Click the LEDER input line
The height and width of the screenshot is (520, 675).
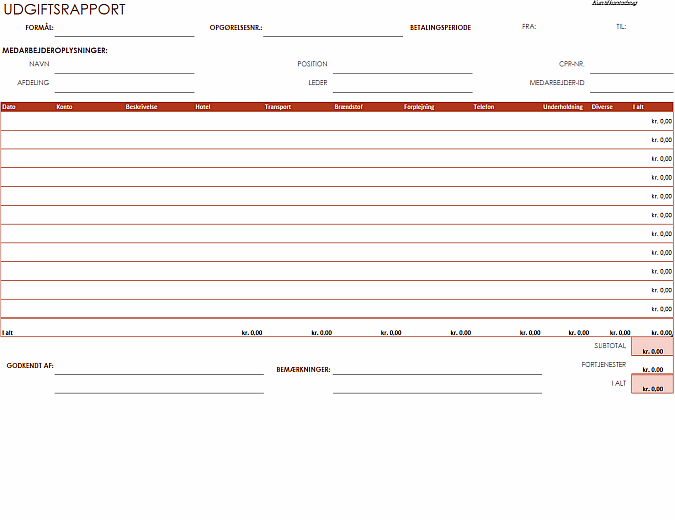click(x=402, y=84)
